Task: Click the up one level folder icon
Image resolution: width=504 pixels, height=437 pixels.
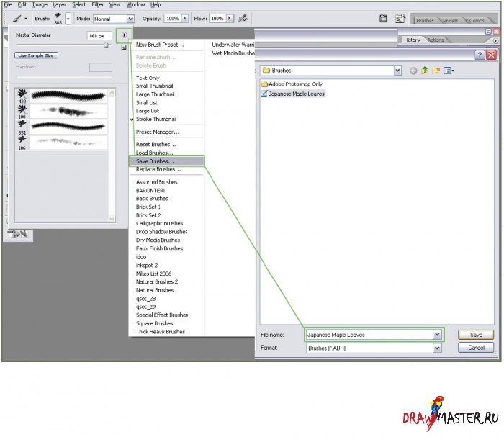Action: click(424, 71)
